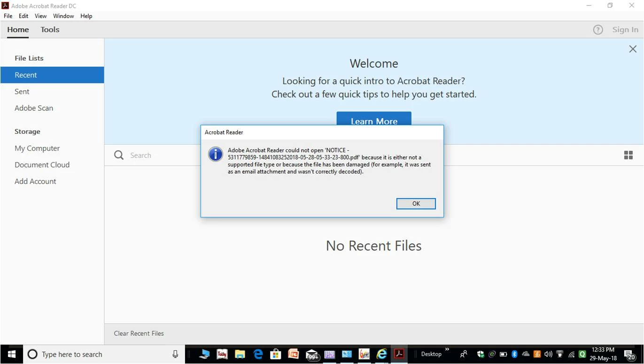Click the Wi-Fi network tray icon
This screenshot has height=364, width=644.
tap(571, 354)
